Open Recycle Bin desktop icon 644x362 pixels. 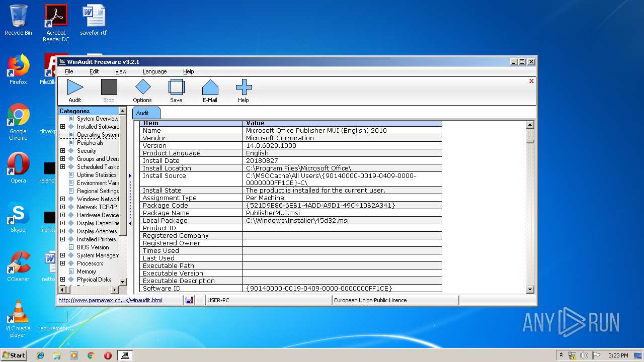[18, 20]
